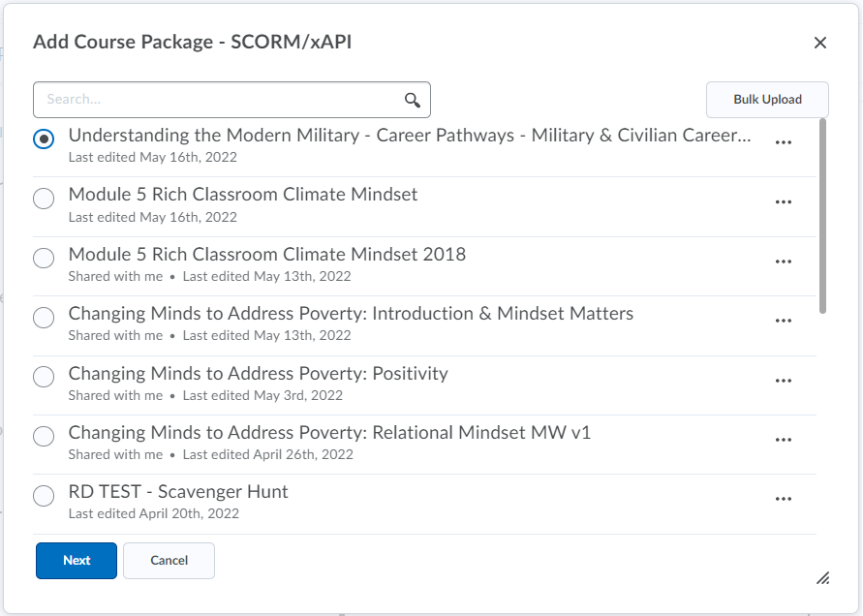Click the package list scrollbar

[823, 216]
